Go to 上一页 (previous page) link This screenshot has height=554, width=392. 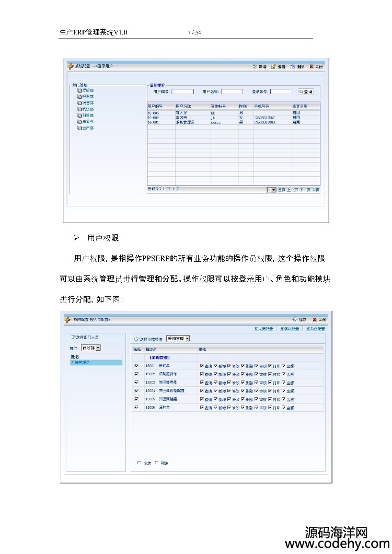pyautogui.click(x=293, y=190)
